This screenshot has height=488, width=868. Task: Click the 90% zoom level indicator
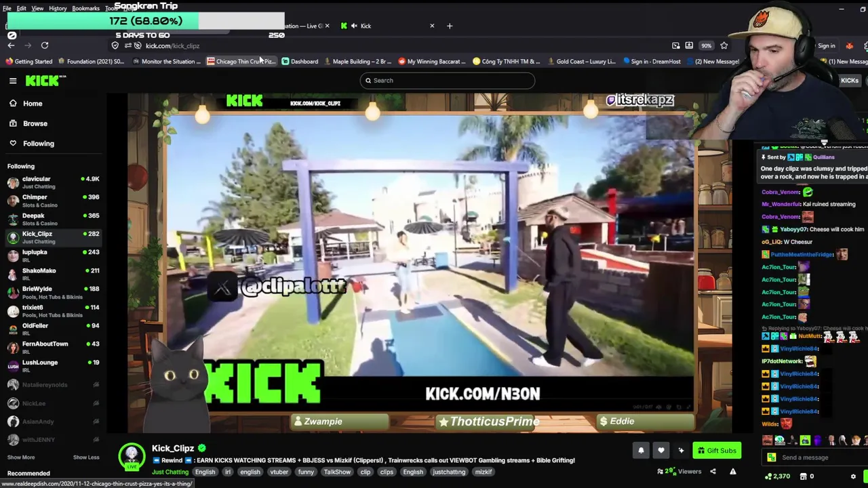(x=706, y=45)
